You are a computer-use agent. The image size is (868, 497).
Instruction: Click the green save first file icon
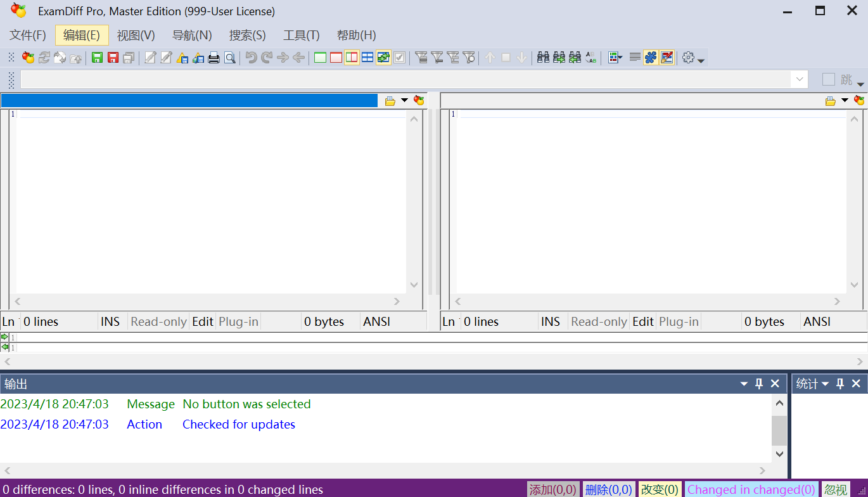(97, 58)
